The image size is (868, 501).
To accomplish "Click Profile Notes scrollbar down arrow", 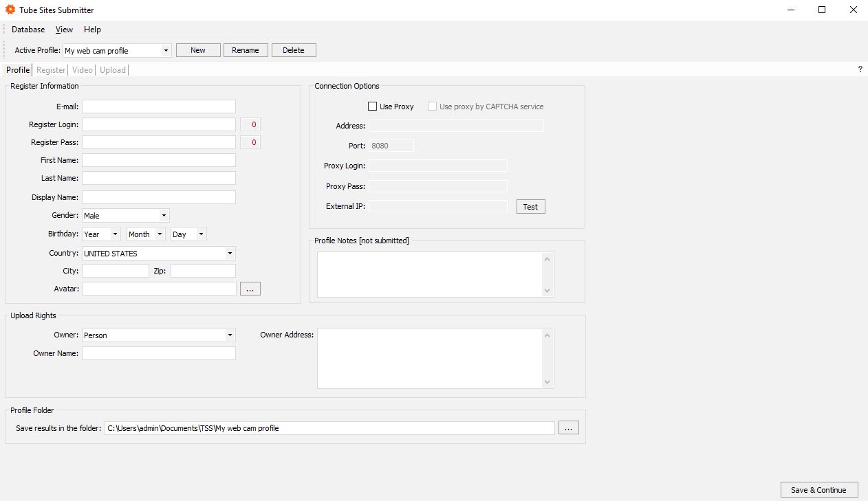I will tap(547, 291).
